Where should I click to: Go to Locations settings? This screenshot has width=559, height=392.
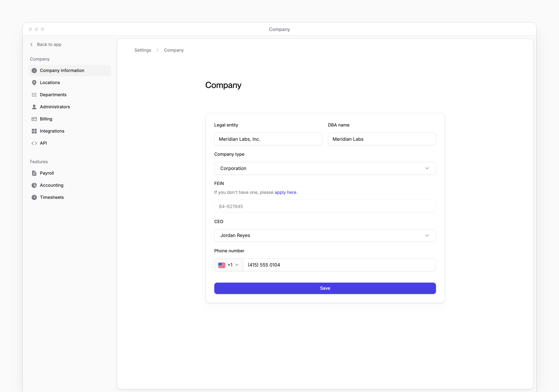[x=70, y=83]
